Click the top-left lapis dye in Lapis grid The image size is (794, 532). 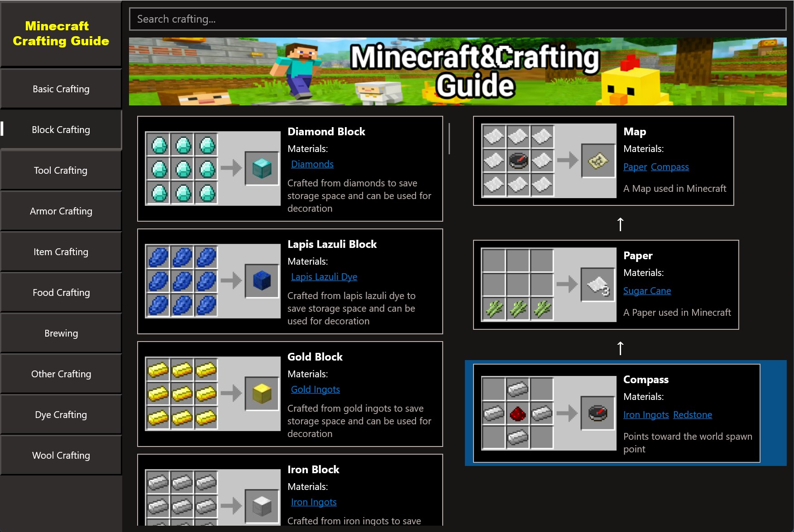point(159,257)
